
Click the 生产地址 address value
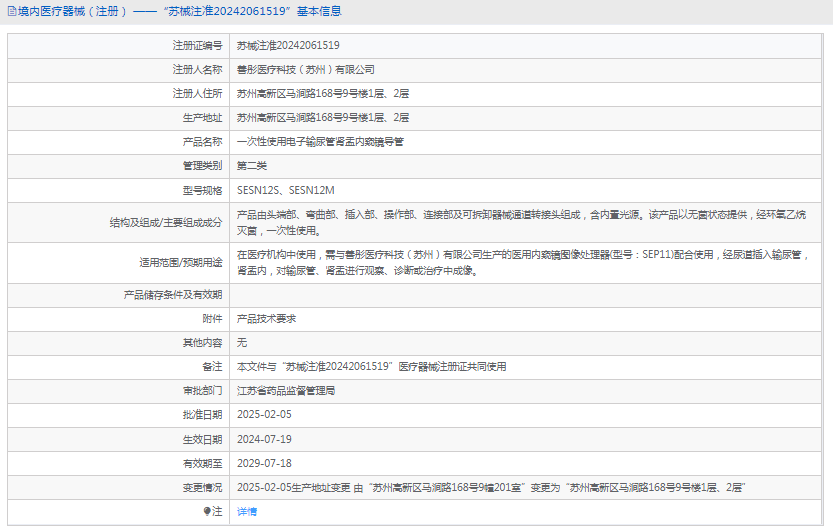click(x=323, y=117)
